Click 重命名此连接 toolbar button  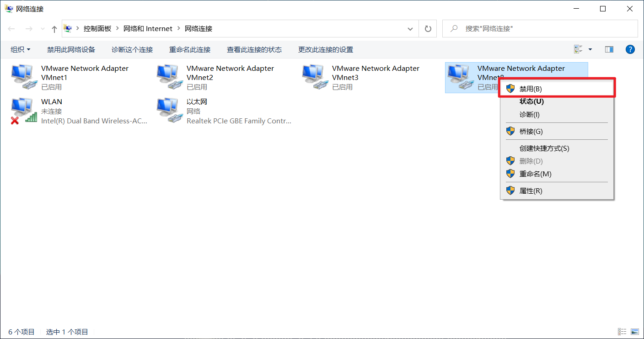tap(190, 49)
